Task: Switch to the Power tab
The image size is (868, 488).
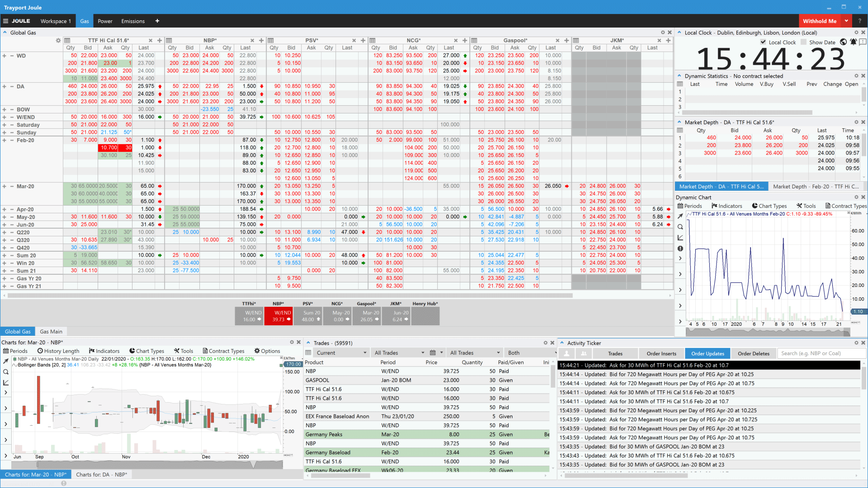Action: [x=105, y=21]
